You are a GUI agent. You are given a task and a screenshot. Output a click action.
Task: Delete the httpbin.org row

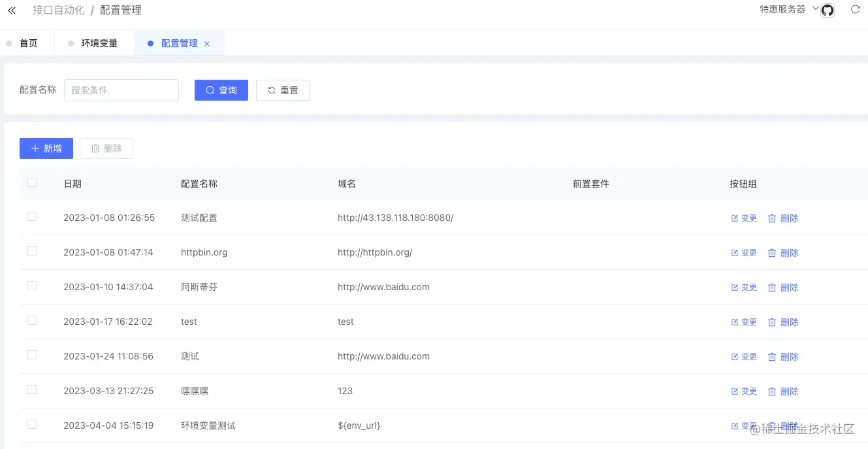[783, 253]
